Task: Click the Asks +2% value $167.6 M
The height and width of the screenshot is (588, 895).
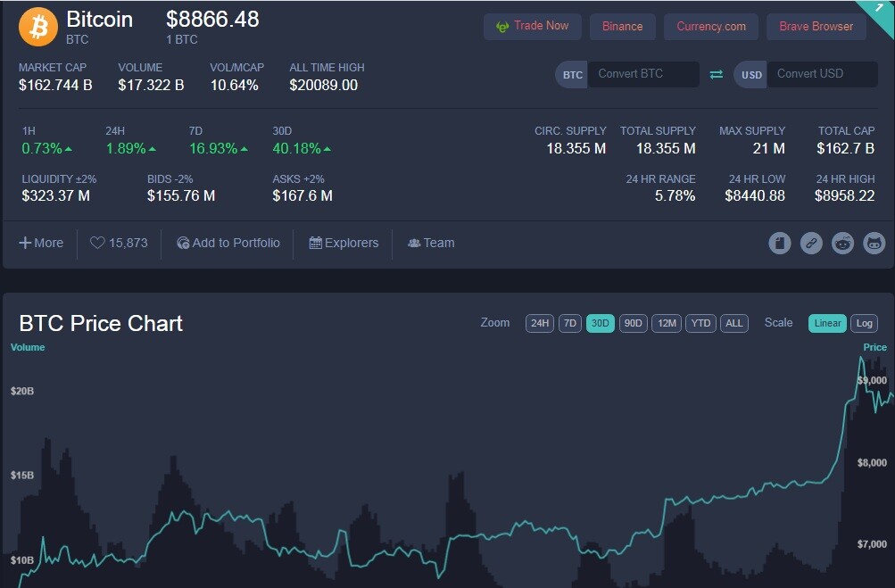Action: pos(302,195)
